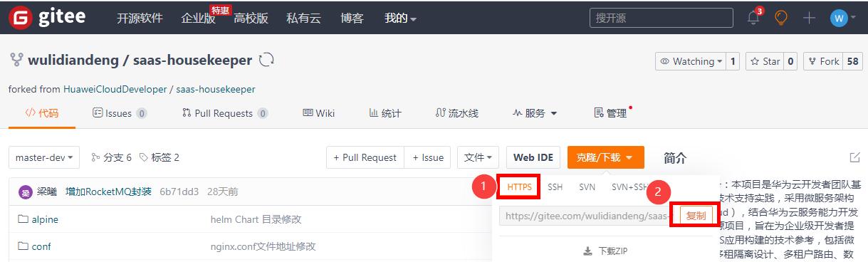
Task: Select the 代码 tab
Action: (42, 112)
